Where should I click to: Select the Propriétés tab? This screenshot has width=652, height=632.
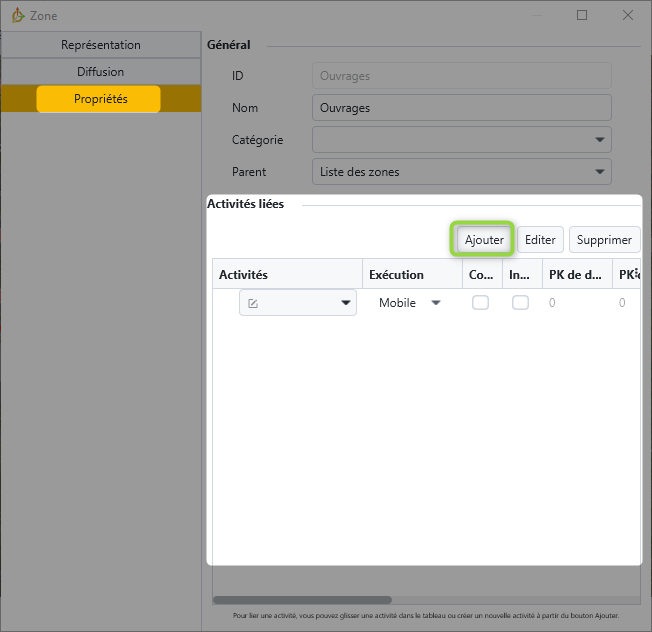[x=100, y=99]
